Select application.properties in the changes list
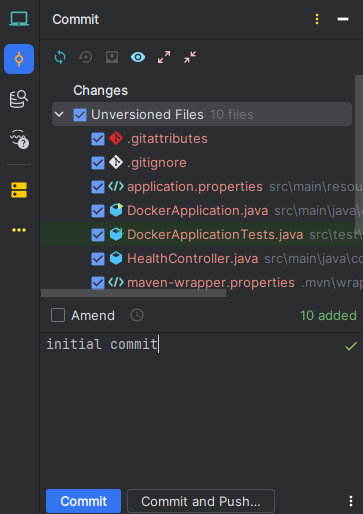This screenshot has height=514, width=363. click(195, 187)
